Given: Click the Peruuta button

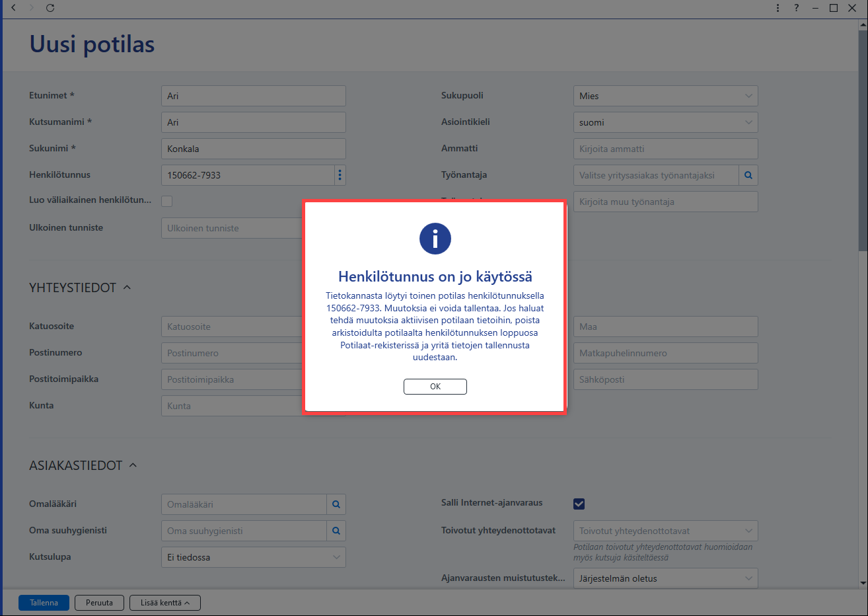Looking at the screenshot, I should coord(99,603).
